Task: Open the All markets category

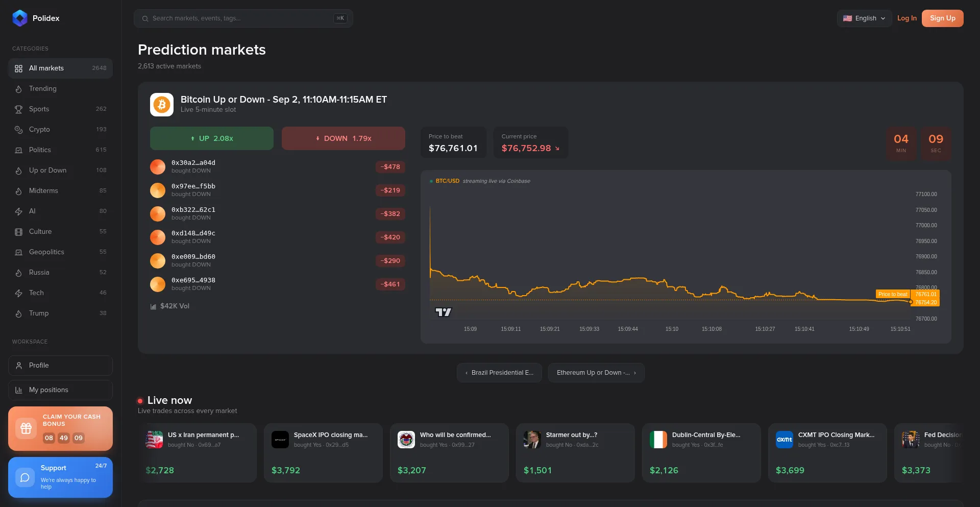Action: pyautogui.click(x=60, y=68)
